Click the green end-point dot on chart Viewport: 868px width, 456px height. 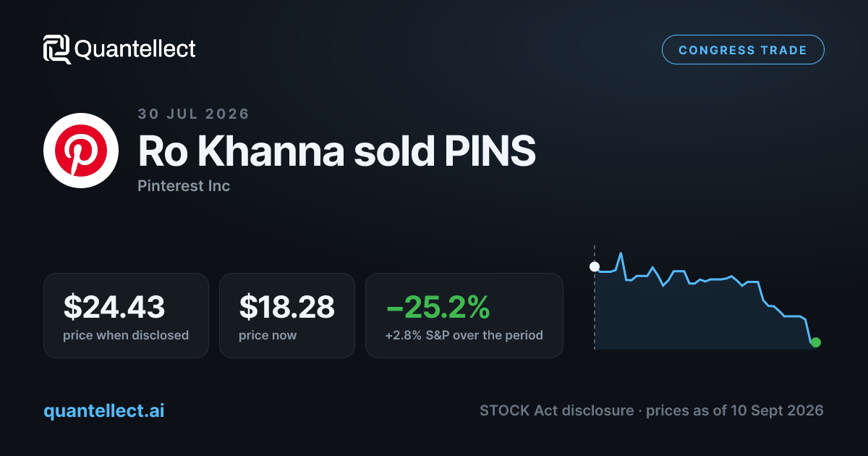pyautogui.click(x=816, y=342)
